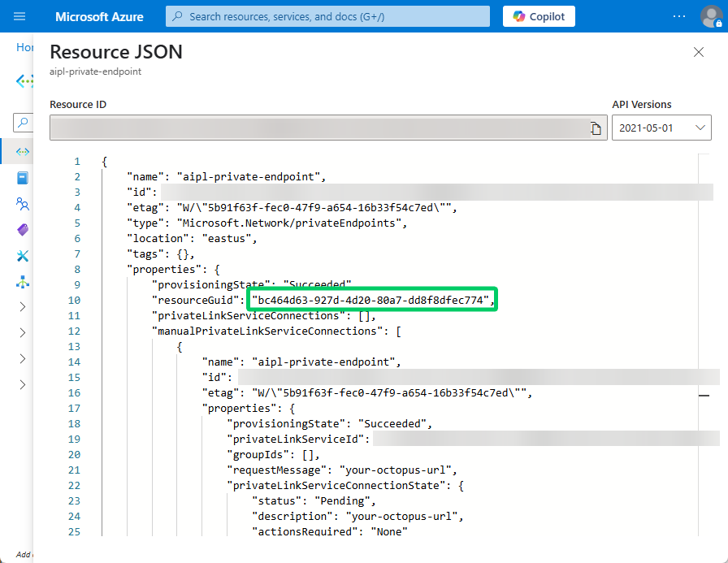
Task: Click the etag value on line 4
Action: click(x=316, y=207)
